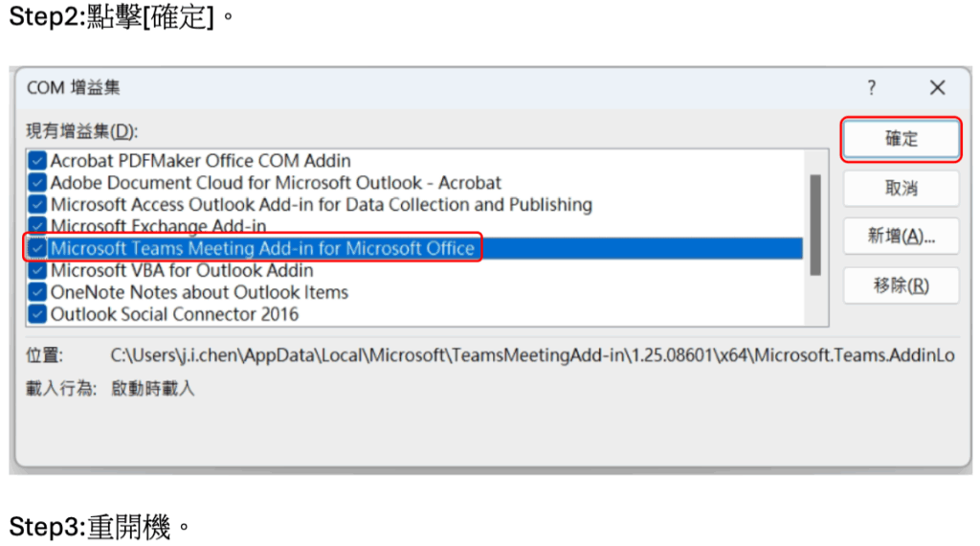Untick Microsoft Access Outlook Add-in checkbox
The width and height of the screenshot is (980, 546).
point(37,204)
